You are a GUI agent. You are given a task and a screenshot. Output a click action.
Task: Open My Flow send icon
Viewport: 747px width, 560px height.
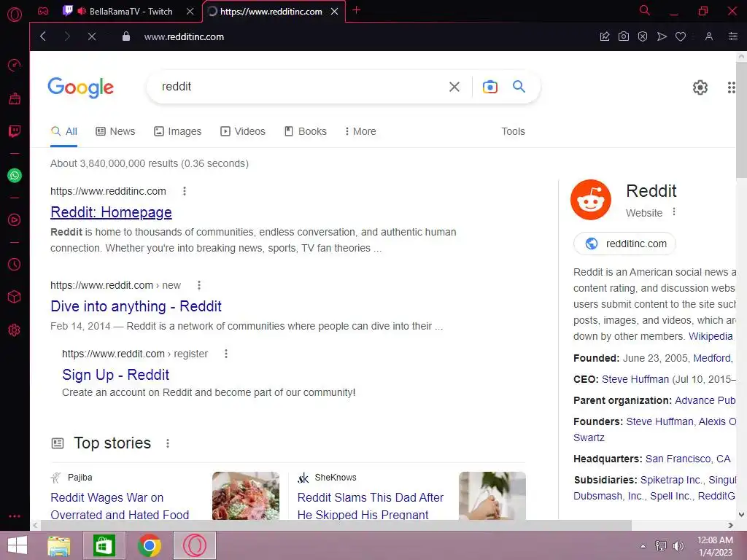(661, 36)
